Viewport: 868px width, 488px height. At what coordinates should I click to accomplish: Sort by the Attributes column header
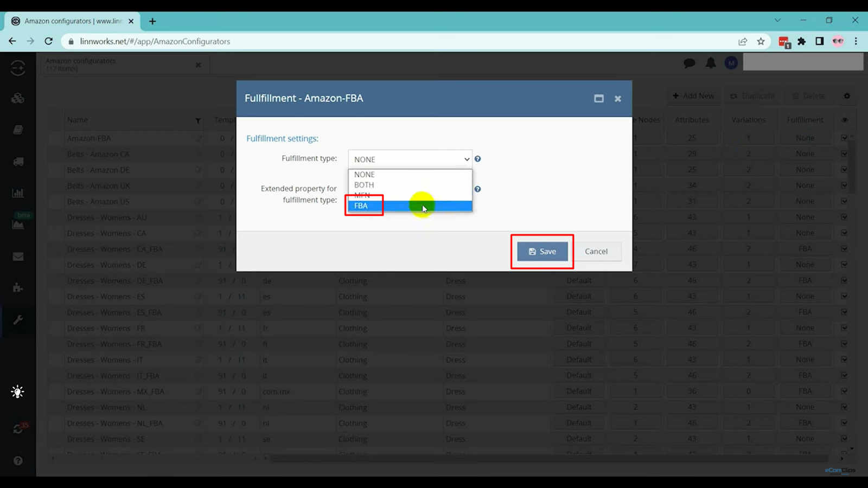[x=692, y=120]
